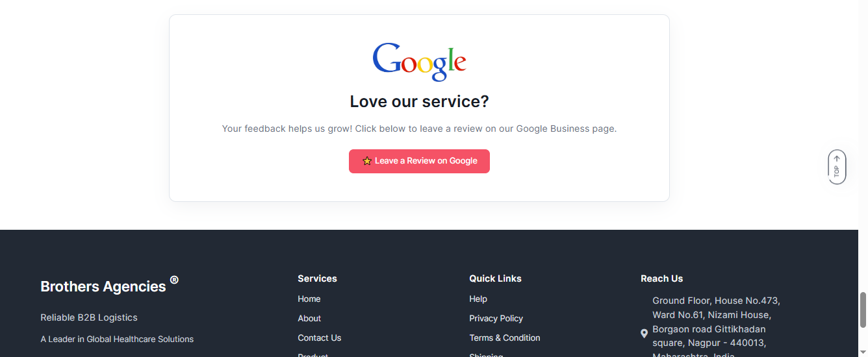Open the Terms & Condition link
The image size is (868, 357).
point(504,338)
